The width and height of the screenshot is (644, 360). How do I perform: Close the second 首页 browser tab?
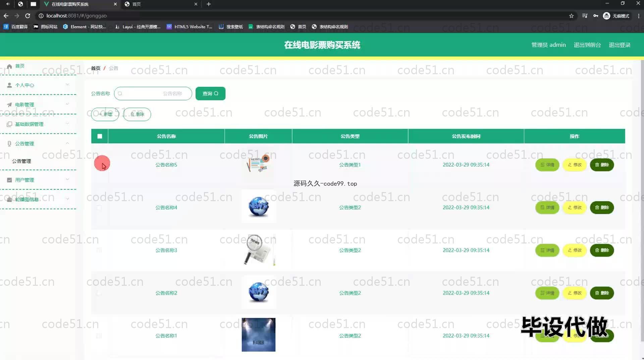coord(196,4)
